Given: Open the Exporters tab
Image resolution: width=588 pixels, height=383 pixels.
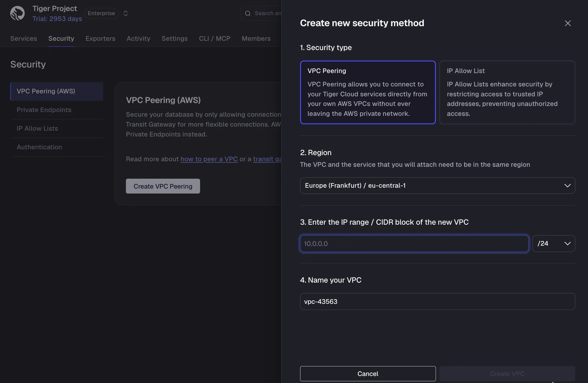Looking at the screenshot, I should click(100, 38).
